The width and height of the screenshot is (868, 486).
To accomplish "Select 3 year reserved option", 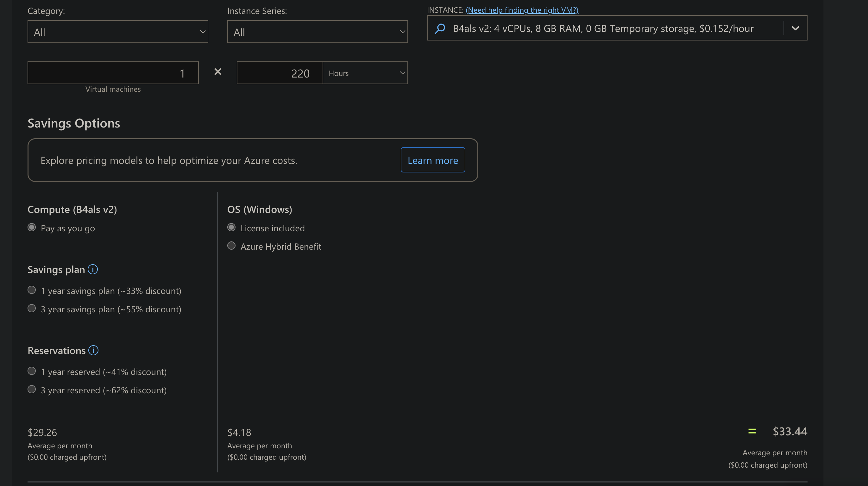I will 32,389.
